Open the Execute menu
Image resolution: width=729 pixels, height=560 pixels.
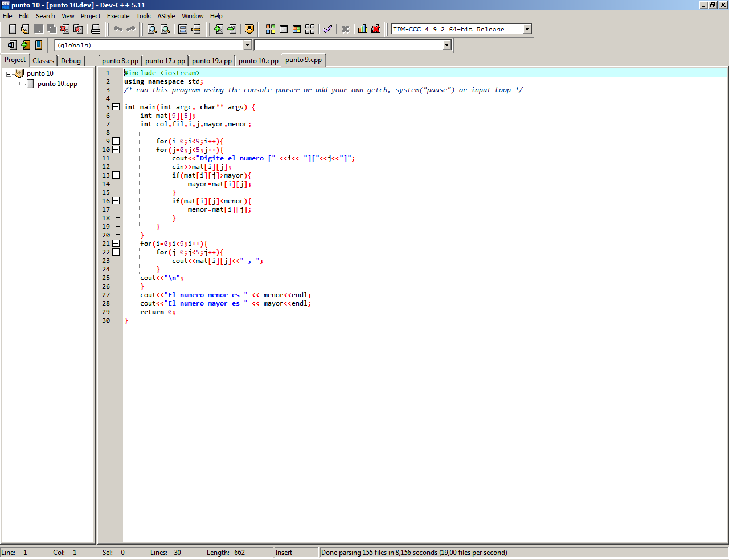pos(118,16)
